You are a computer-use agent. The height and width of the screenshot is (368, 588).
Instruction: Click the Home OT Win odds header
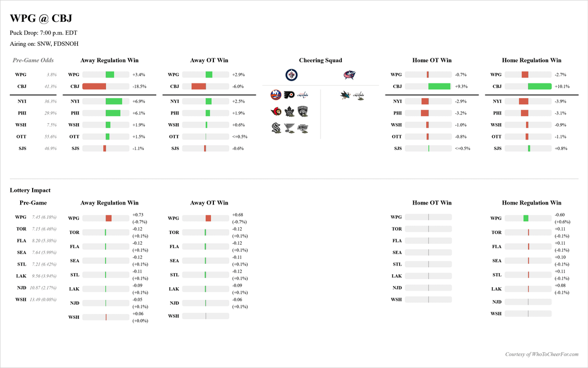[x=432, y=61]
